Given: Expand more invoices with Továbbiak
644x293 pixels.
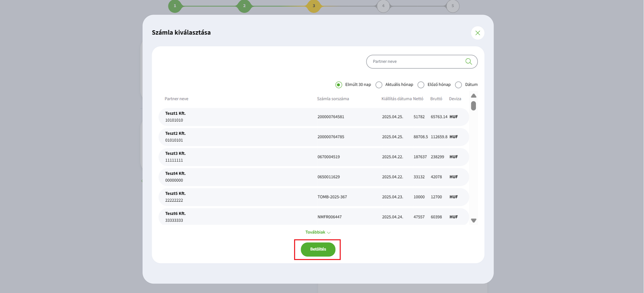Looking at the screenshot, I should point(318,232).
